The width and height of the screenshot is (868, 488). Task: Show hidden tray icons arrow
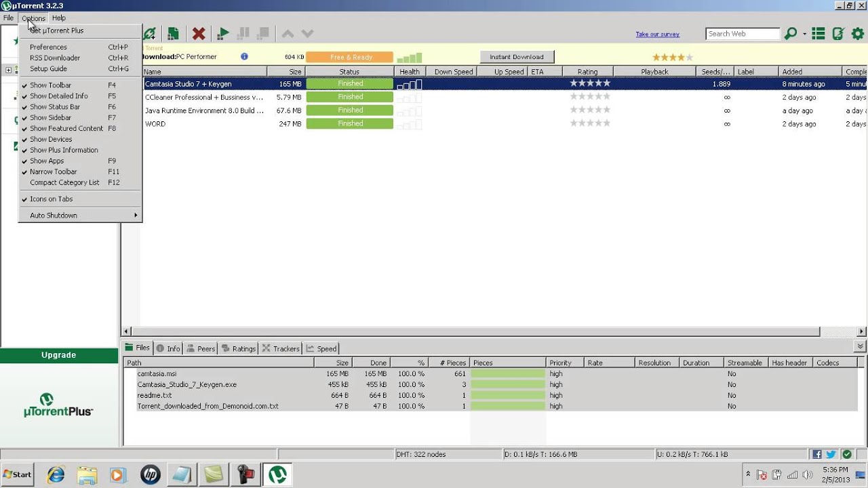[748, 474]
